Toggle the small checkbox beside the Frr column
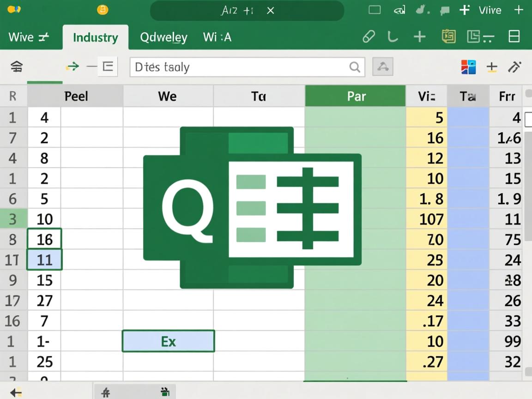532x399 pixels. pos(528,120)
